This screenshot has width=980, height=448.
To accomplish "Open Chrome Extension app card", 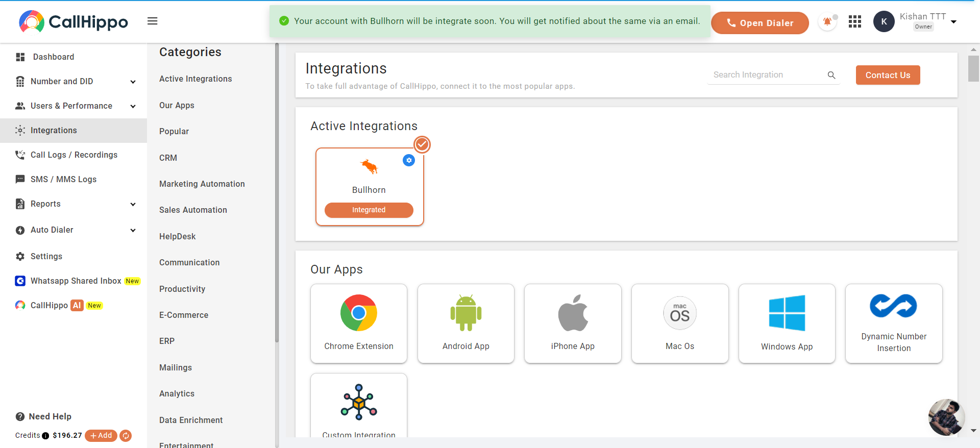I will point(359,323).
